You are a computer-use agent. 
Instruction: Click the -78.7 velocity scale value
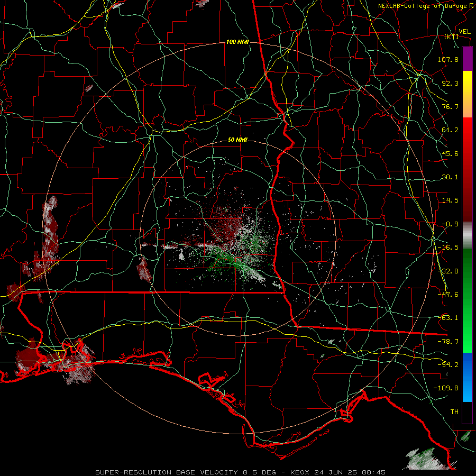448,342
